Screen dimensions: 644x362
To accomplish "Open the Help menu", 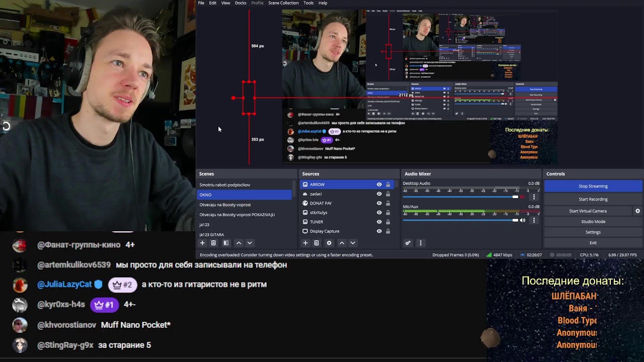I will point(323,3).
